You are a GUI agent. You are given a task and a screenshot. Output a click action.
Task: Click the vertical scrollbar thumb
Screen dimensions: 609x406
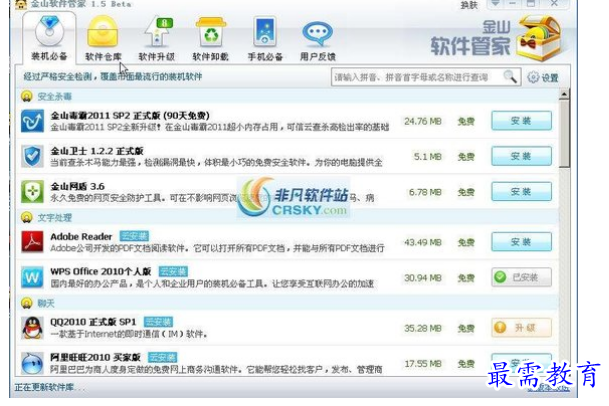pyautogui.click(x=564, y=133)
